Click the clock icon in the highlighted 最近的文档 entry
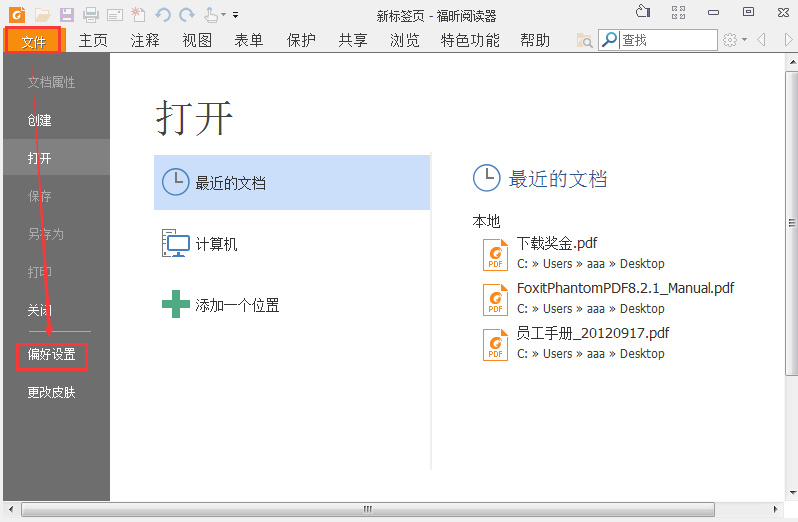 click(176, 182)
